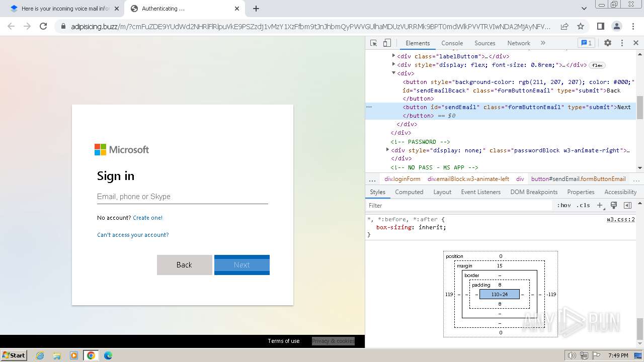Expand the labelButtom div node
This screenshot has height=362, width=644.
tap(393, 56)
